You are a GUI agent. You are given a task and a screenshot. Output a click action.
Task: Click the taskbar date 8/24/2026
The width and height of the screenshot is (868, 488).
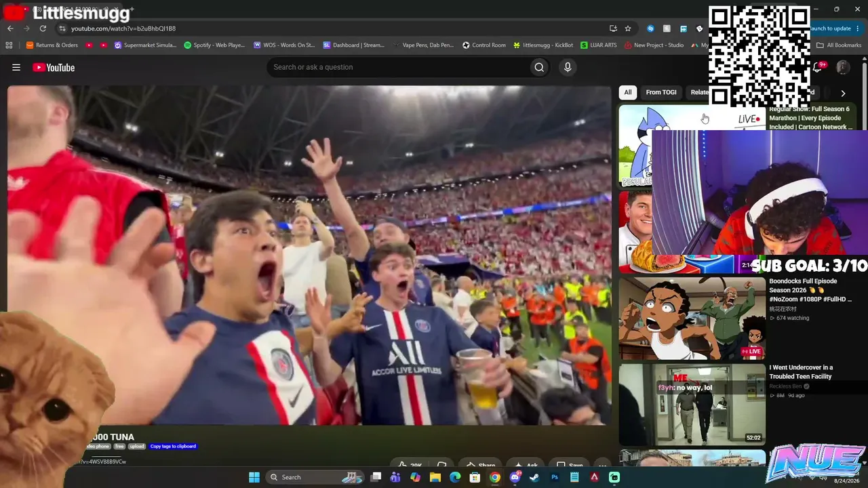[x=847, y=480]
